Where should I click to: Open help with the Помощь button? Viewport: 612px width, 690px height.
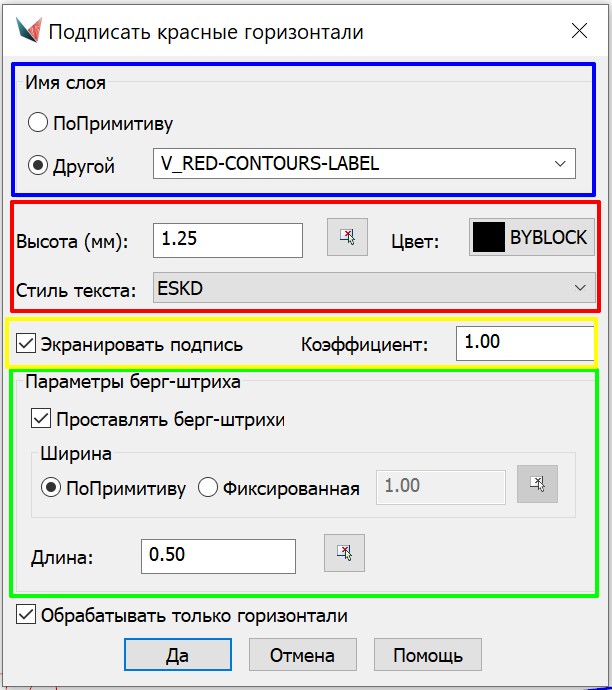click(427, 655)
